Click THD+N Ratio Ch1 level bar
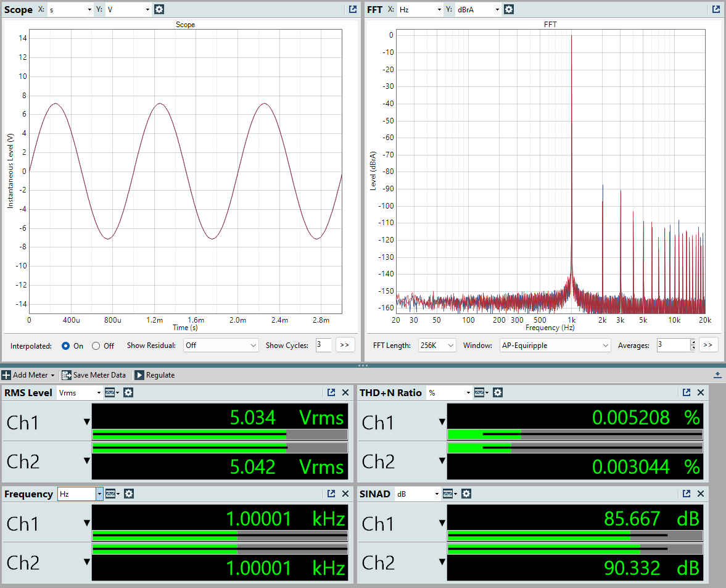Image resolution: width=726 pixels, height=588 pixels. [x=575, y=434]
